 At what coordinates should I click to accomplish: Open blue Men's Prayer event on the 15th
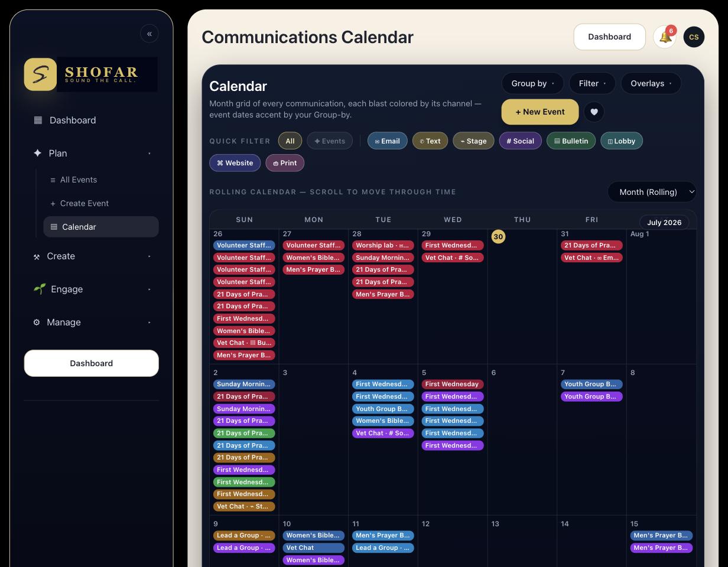tap(661, 536)
